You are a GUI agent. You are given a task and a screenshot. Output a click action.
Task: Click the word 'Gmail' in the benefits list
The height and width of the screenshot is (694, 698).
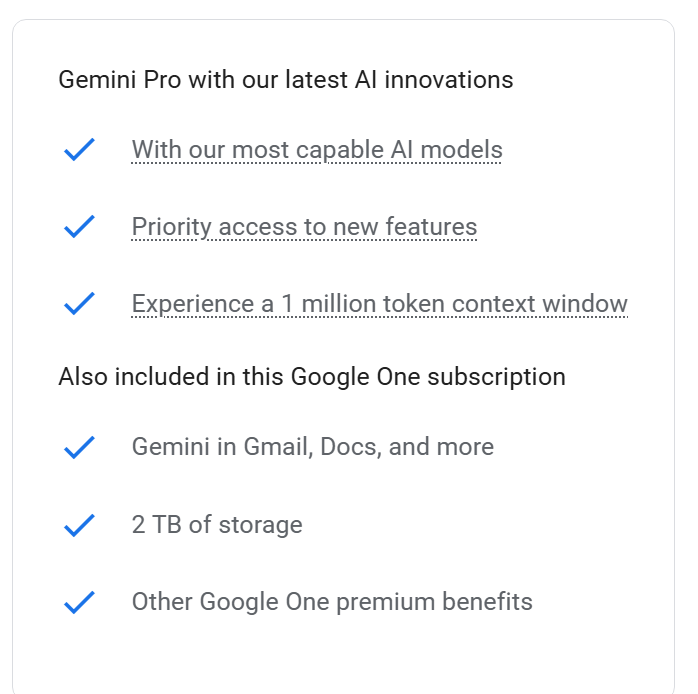279,447
